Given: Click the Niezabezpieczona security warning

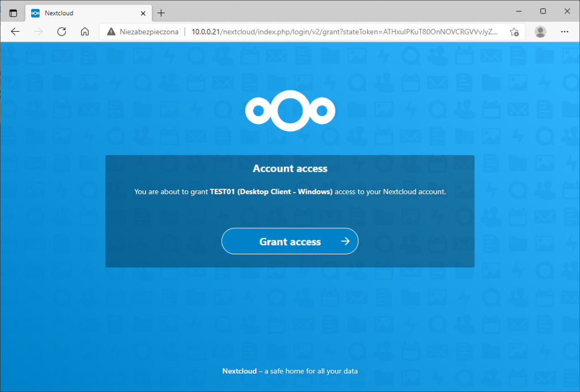Looking at the screenshot, I should tap(143, 32).
